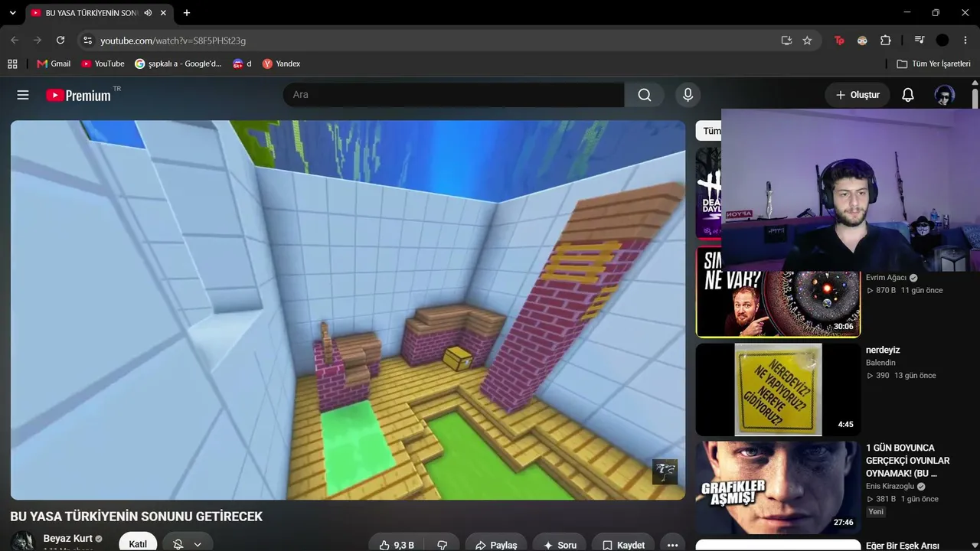Dislike the video with thumbs down
This screenshot has width=980, height=551.
443,545
